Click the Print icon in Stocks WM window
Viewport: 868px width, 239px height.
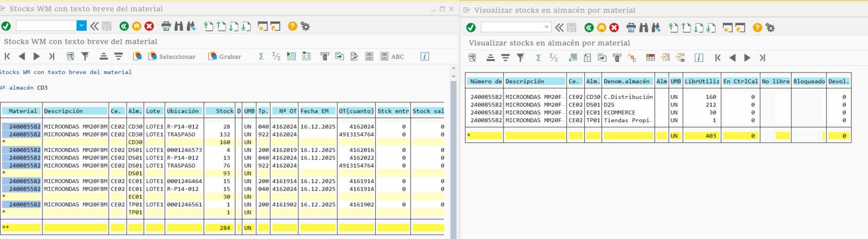(166, 26)
